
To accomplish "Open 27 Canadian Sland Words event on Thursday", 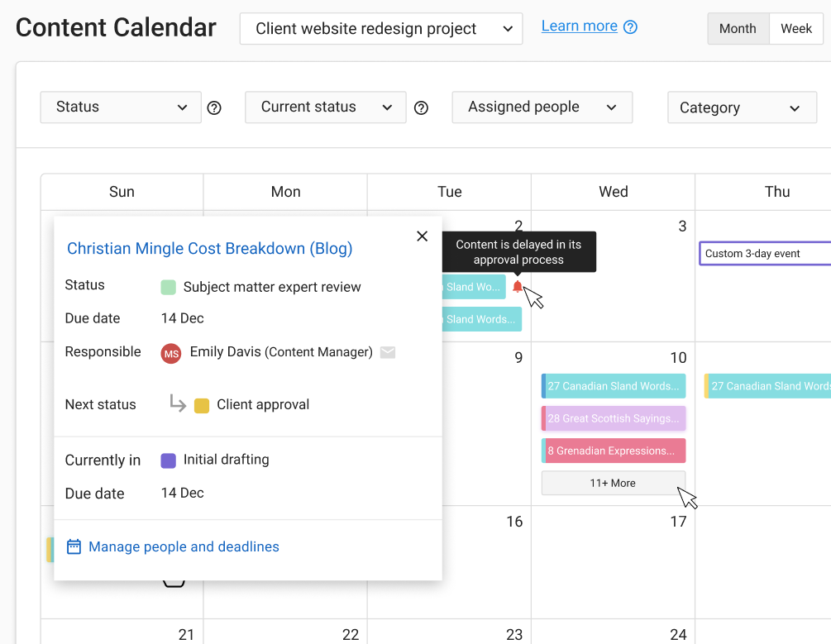I will pos(767,386).
